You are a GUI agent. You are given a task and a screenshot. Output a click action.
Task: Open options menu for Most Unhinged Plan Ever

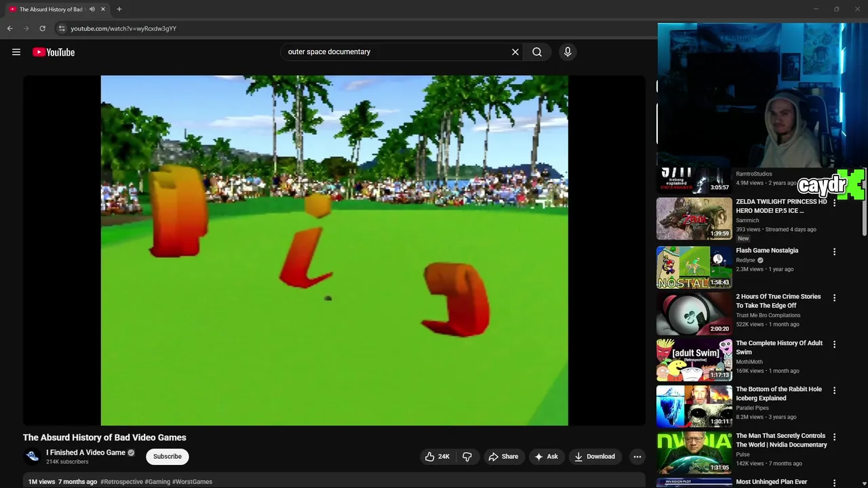tap(834, 483)
